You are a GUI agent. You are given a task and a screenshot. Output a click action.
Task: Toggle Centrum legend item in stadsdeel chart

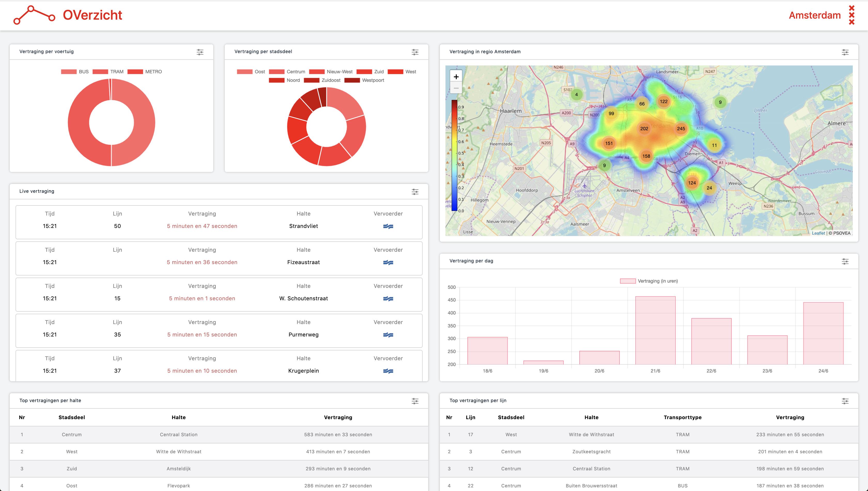click(x=287, y=72)
